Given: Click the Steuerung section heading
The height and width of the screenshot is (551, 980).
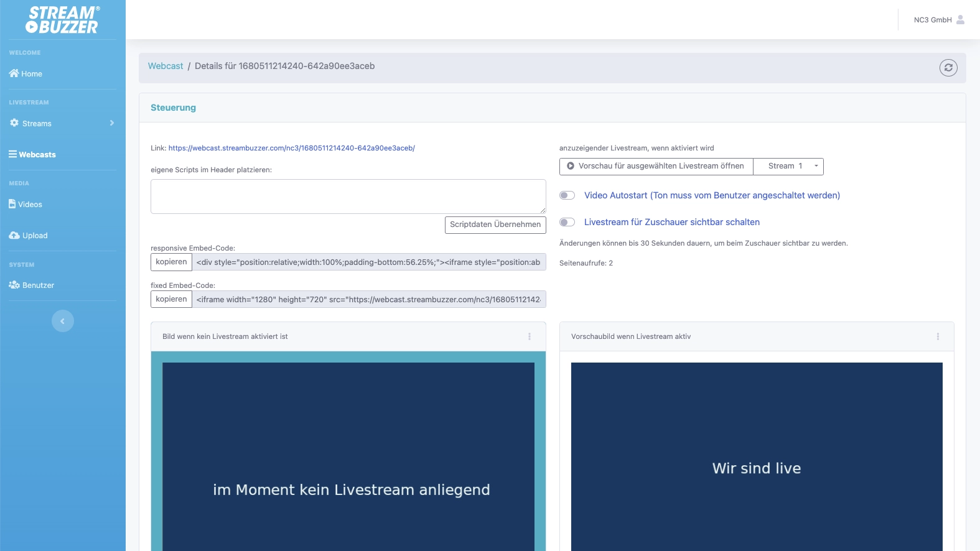Looking at the screenshot, I should (x=173, y=108).
